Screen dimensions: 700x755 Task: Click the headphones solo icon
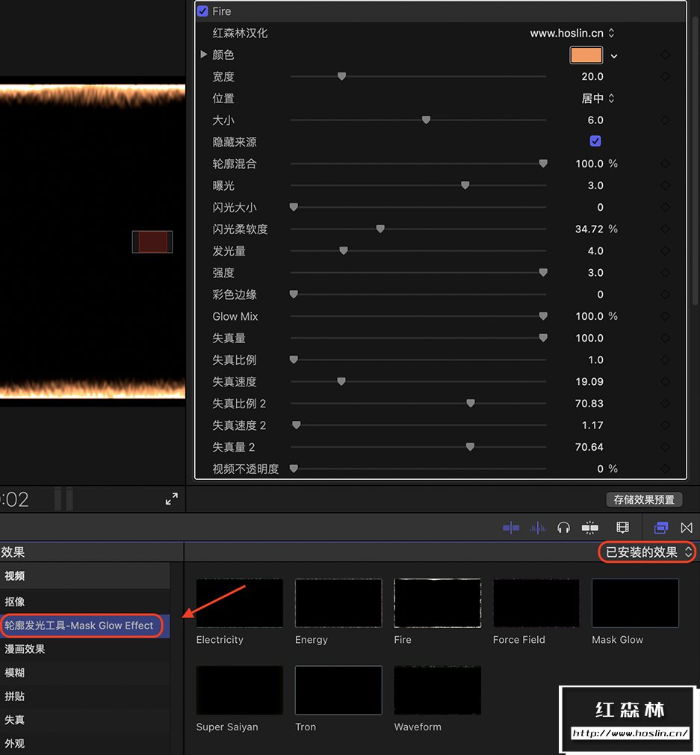pyautogui.click(x=563, y=528)
